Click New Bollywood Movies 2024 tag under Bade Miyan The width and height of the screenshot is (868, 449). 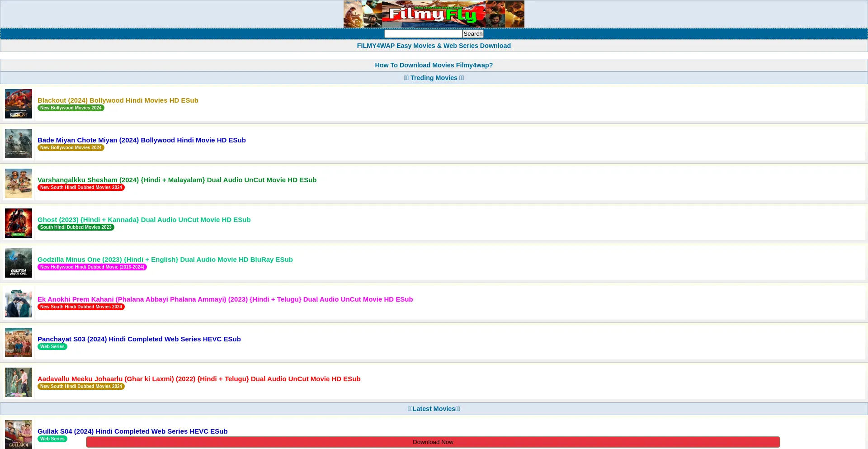(71, 148)
